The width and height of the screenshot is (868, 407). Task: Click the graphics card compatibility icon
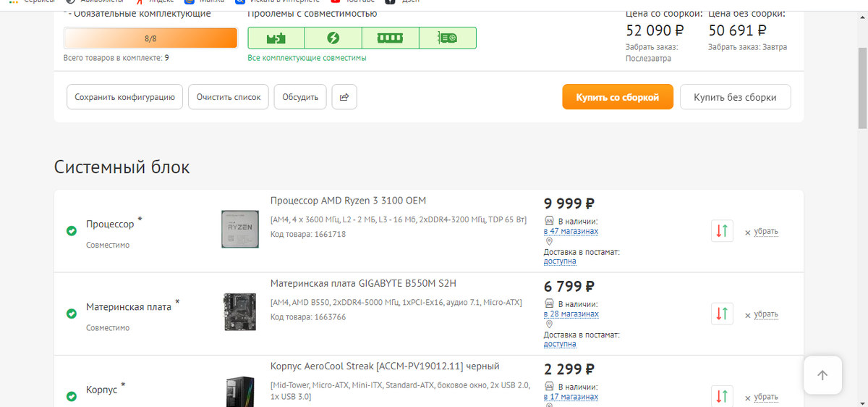pyautogui.click(x=448, y=38)
